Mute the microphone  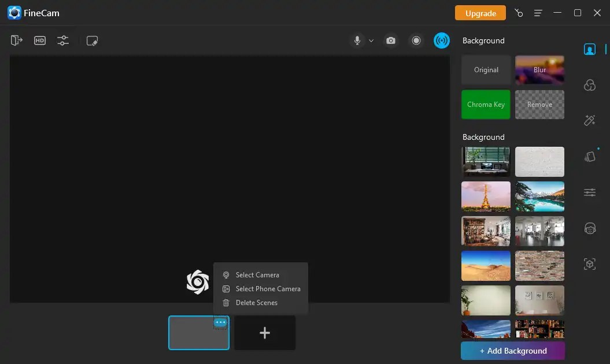click(x=356, y=40)
